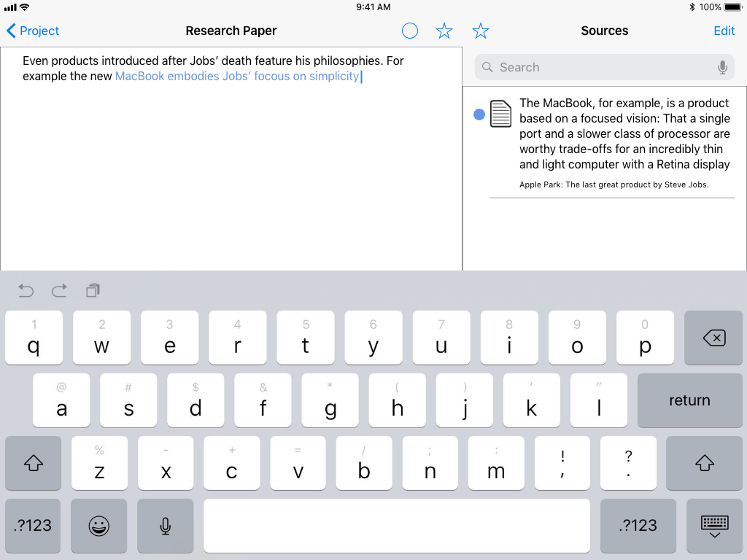Screen dimensions: 747x560
Task: Tap the m key
Action: pyautogui.click(x=496, y=463)
